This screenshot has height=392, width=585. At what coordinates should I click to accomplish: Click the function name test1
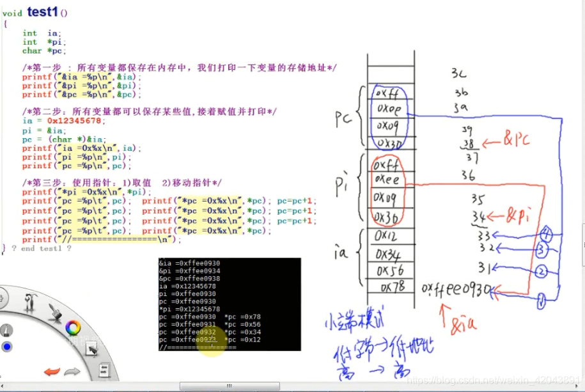(x=42, y=12)
